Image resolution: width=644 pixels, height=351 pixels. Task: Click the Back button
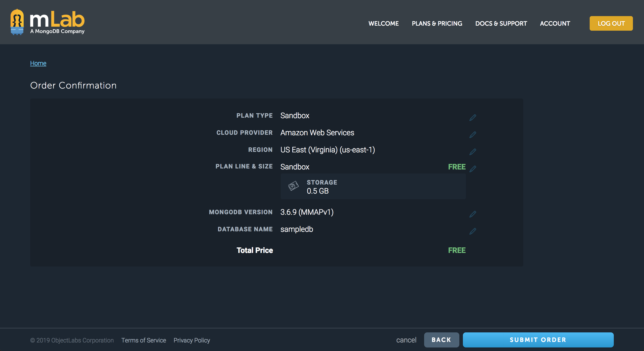(x=441, y=340)
